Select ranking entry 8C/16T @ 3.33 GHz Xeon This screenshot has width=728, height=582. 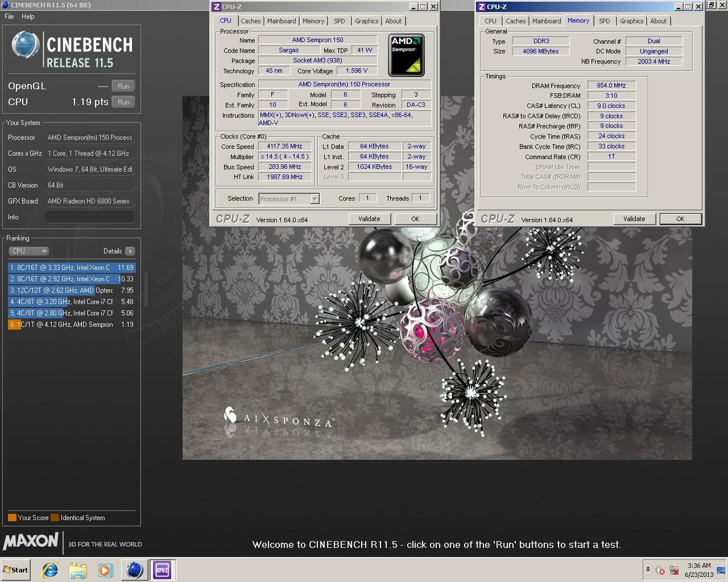click(72, 268)
